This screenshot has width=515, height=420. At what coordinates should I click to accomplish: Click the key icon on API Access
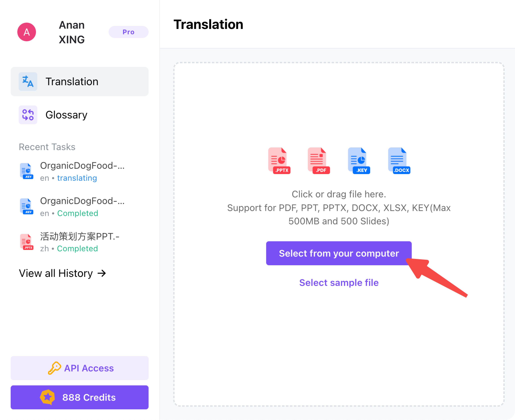(54, 368)
